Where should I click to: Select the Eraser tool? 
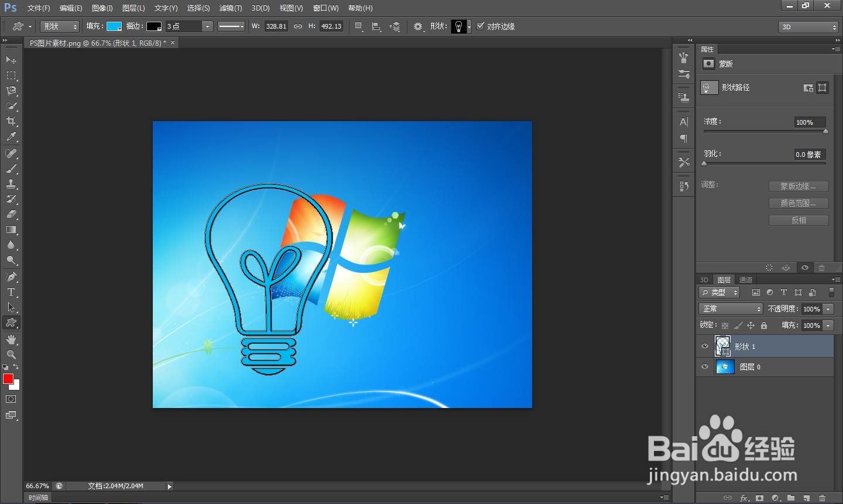pyautogui.click(x=11, y=214)
